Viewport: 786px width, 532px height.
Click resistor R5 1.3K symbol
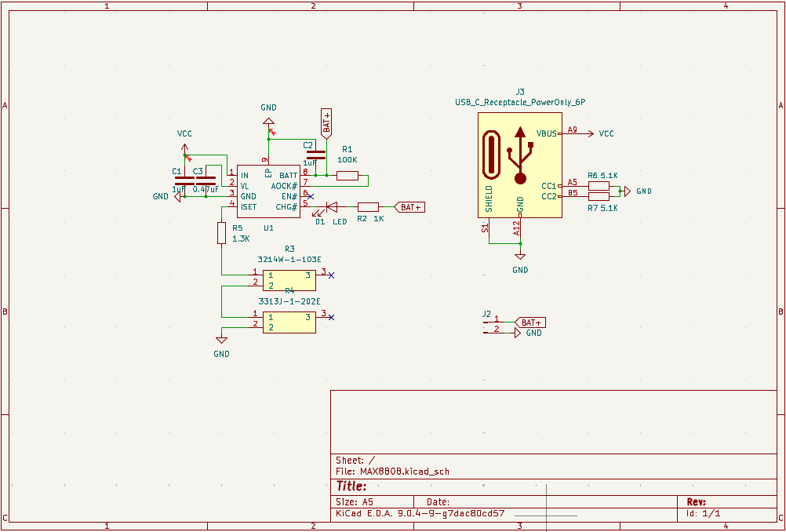pos(221,233)
